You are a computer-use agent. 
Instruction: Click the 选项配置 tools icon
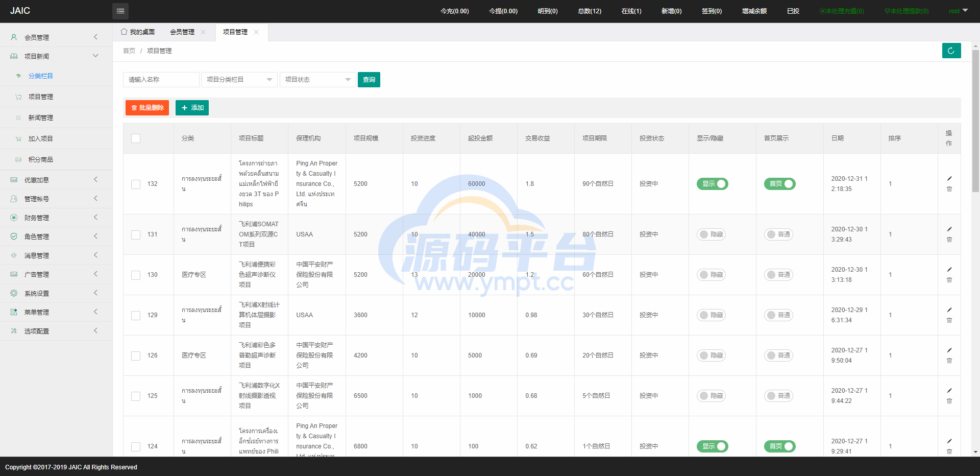[x=14, y=331]
